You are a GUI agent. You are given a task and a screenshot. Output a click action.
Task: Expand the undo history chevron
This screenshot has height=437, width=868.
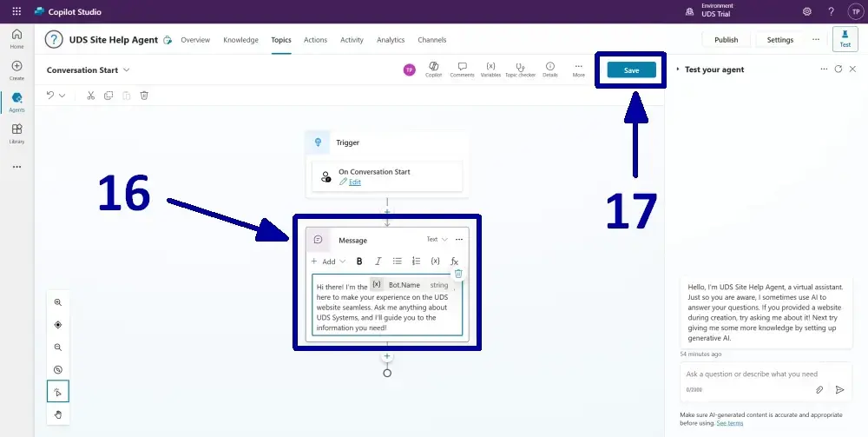coord(62,96)
